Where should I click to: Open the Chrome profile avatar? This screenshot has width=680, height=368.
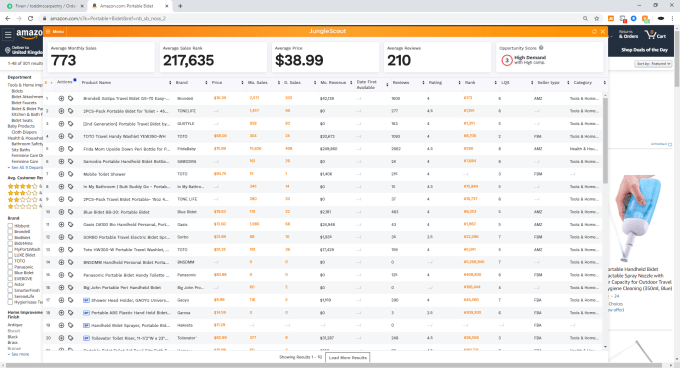click(x=661, y=18)
